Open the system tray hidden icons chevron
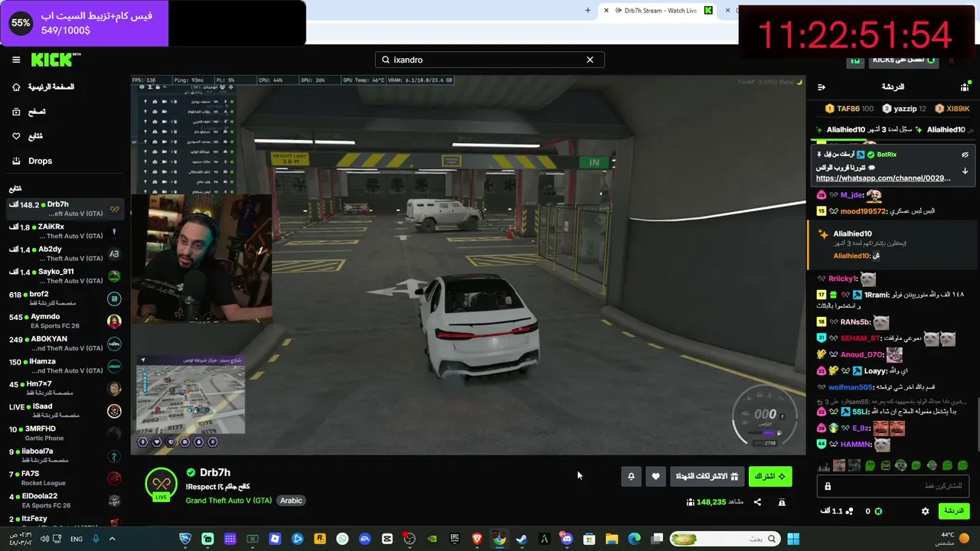 [x=112, y=539]
